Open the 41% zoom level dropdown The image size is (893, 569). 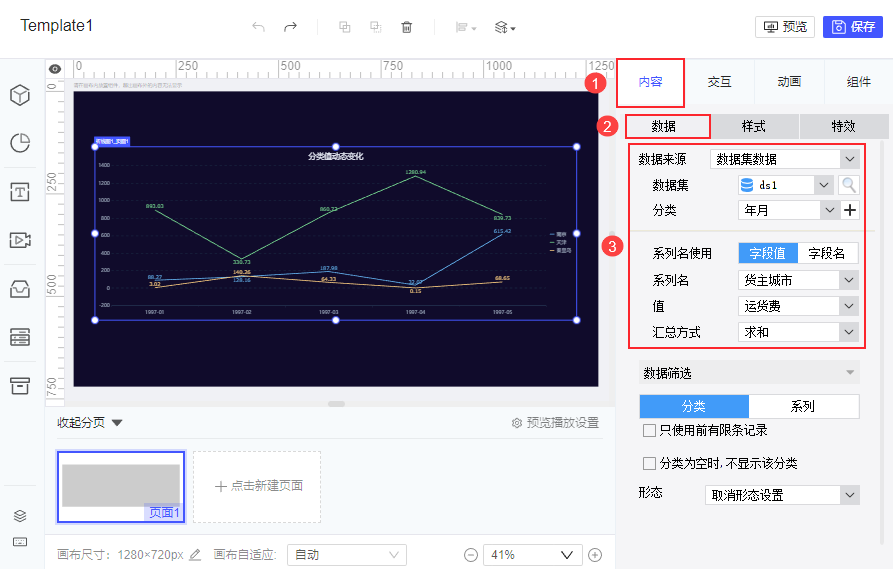point(532,555)
